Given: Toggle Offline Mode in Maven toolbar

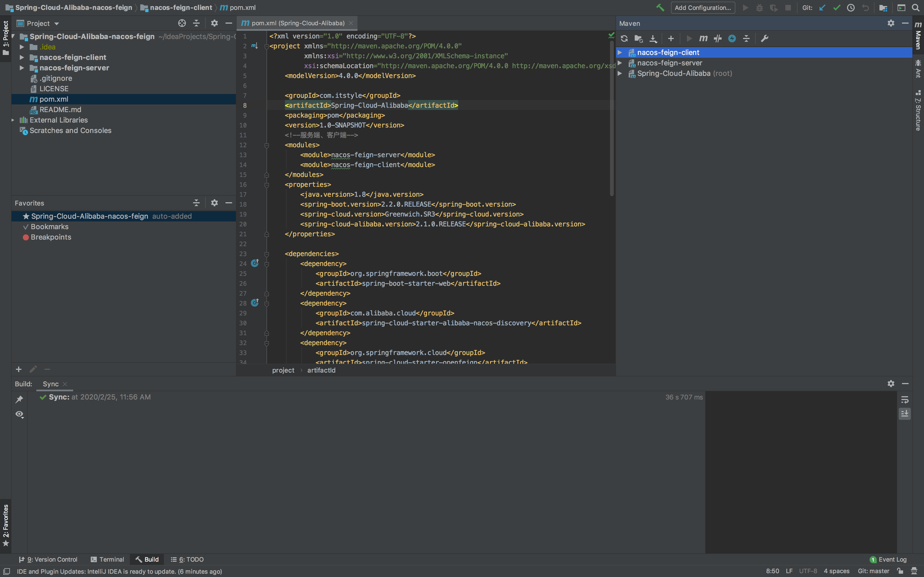Looking at the screenshot, I should (x=717, y=38).
